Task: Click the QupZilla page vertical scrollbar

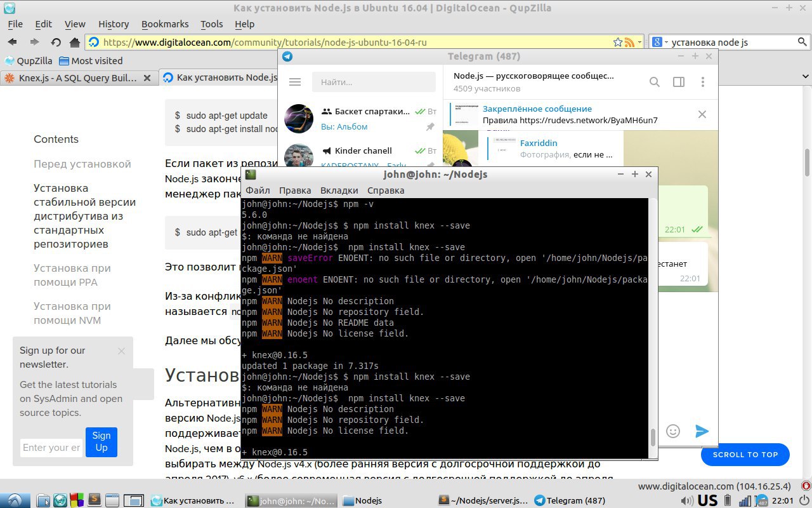Action: [x=808, y=164]
